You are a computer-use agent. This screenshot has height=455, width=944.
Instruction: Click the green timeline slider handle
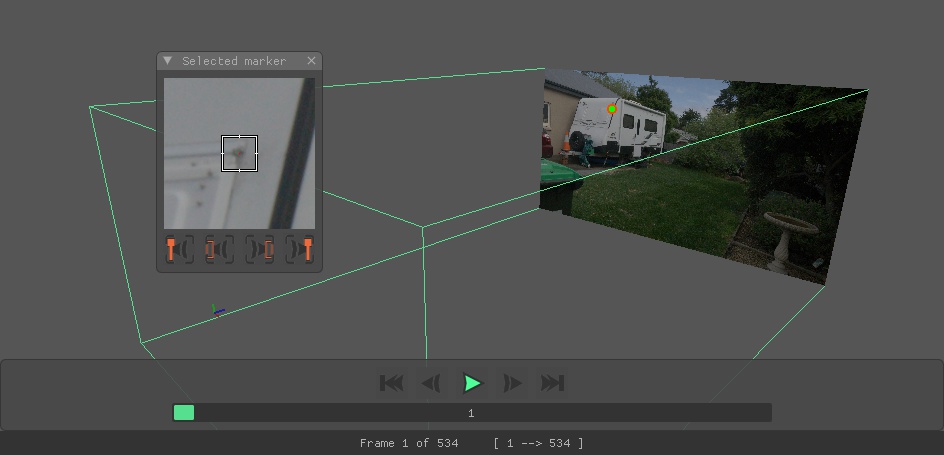click(184, 413)
